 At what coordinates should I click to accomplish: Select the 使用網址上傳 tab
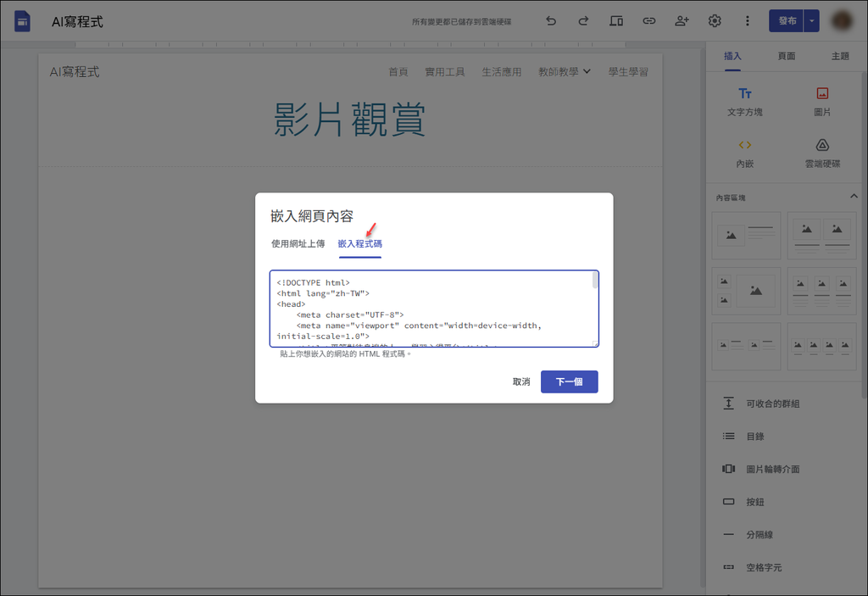click(x=298, y=243)
